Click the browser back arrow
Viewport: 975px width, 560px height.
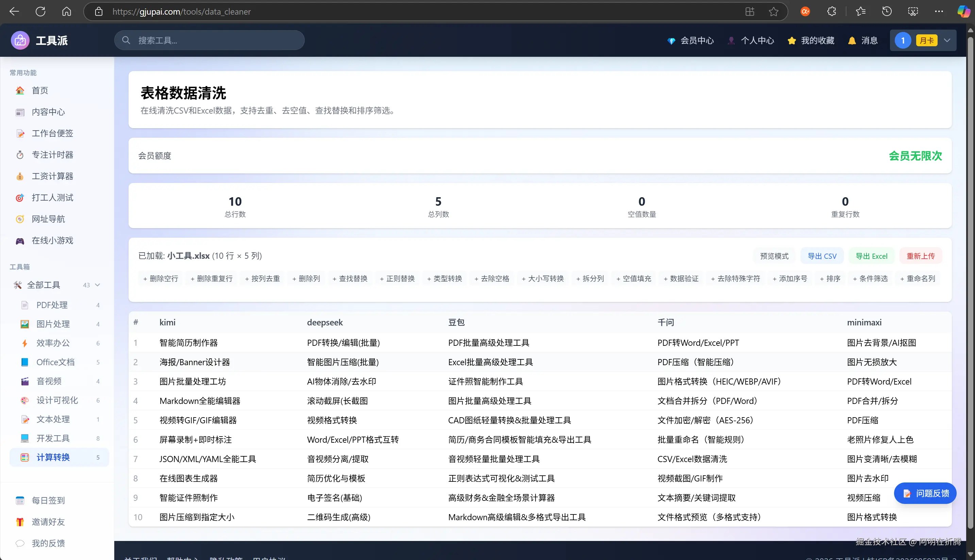pos(14,12)
